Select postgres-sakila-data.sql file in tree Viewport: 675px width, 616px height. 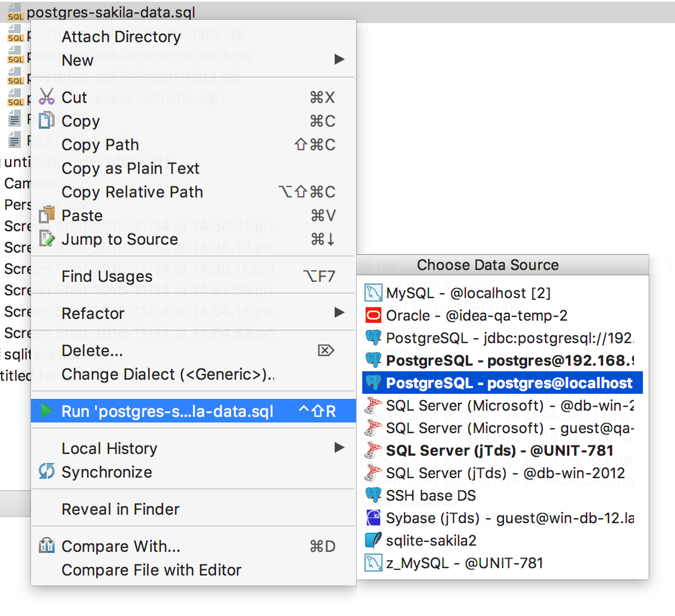tap(111, 12)
